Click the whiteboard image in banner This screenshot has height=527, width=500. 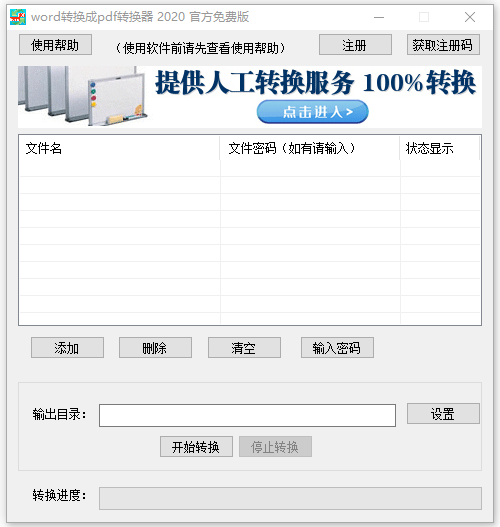(x=83, y=96)
